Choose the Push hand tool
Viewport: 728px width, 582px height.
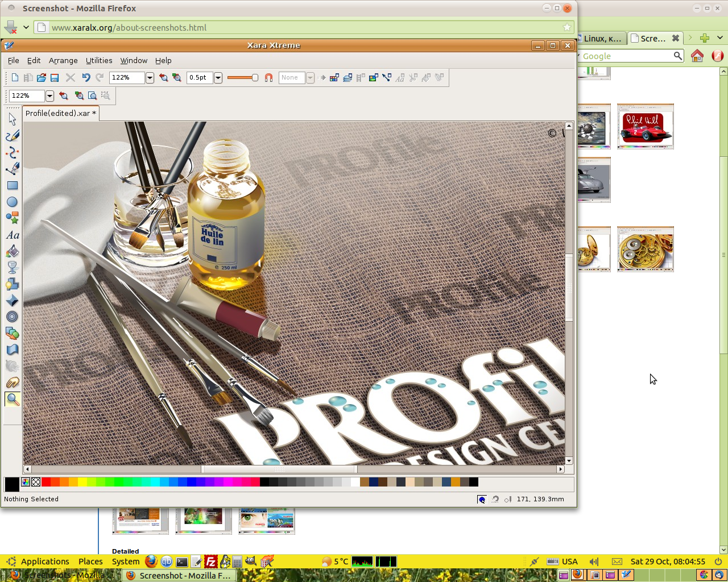coord(13,383)
